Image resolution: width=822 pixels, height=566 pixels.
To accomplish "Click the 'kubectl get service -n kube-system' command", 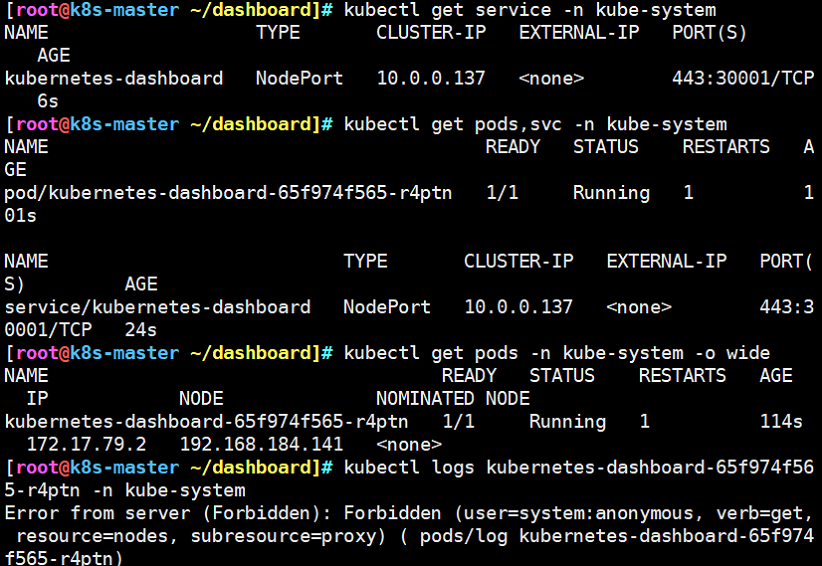I will pos(530,10).
